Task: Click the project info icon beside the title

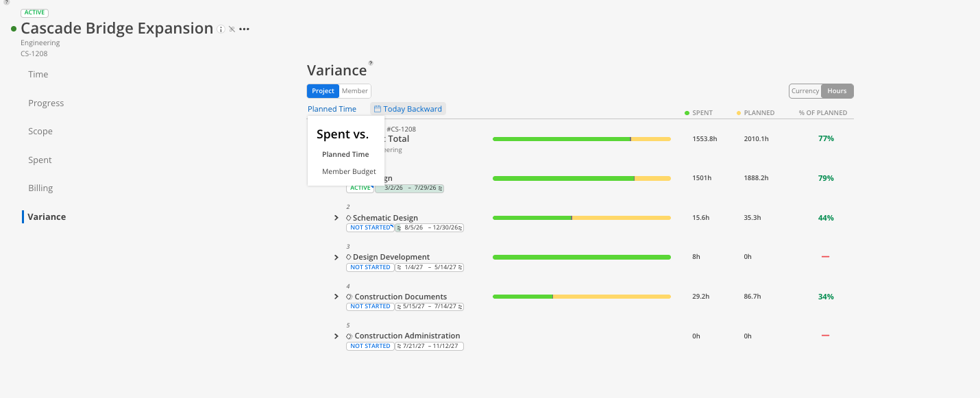Action: coord(221,29)
